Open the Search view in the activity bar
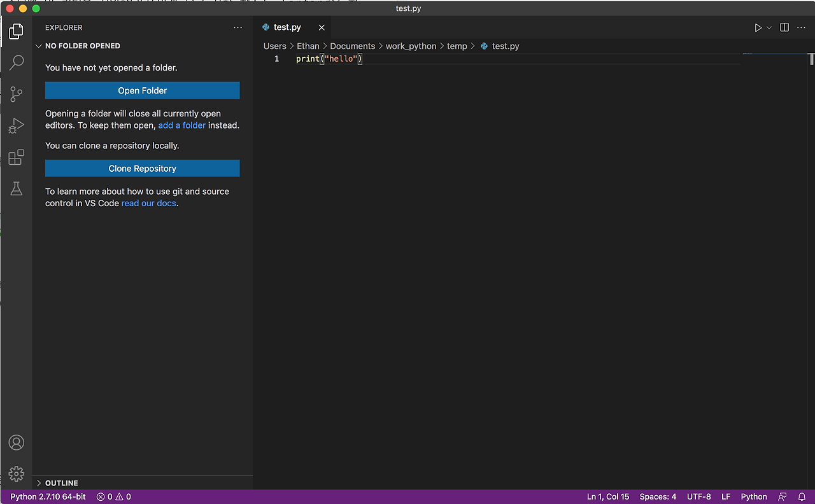Screen dimensions: 815x504 coord(16,62)
